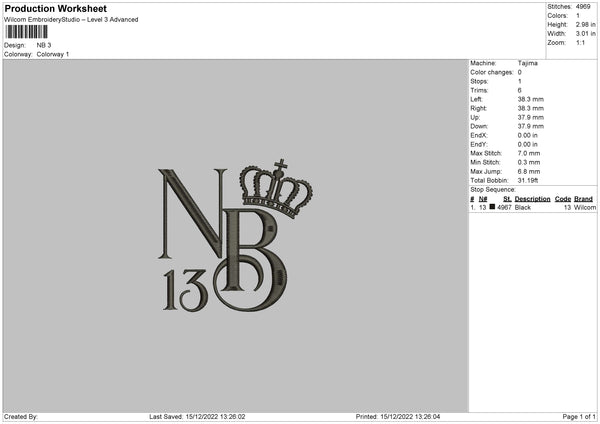
Task: Click the Description column header
Action: point(532,199)
